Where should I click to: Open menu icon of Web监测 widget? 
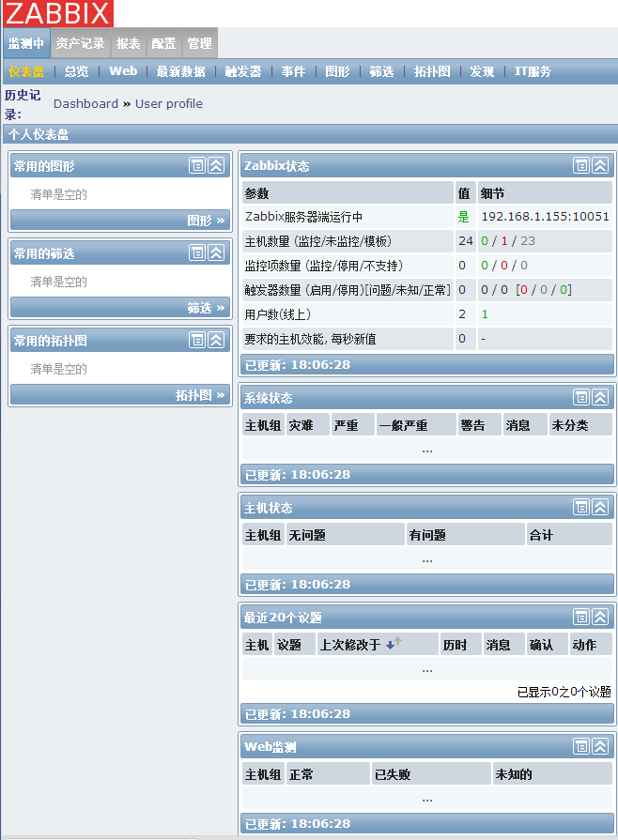point(581,746)
